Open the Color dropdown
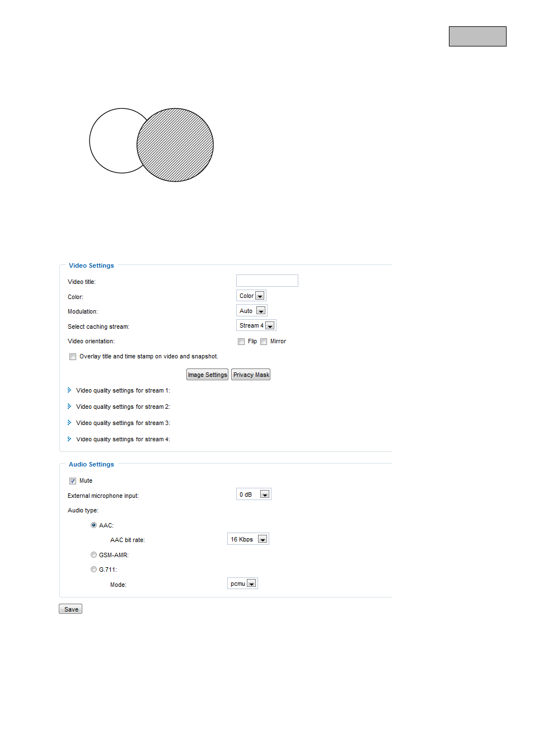 251,296
